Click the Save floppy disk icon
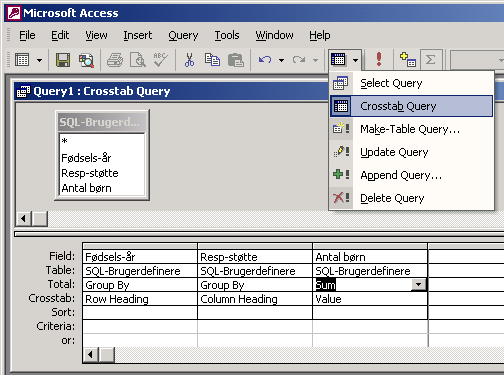 [x=63, y=60]
